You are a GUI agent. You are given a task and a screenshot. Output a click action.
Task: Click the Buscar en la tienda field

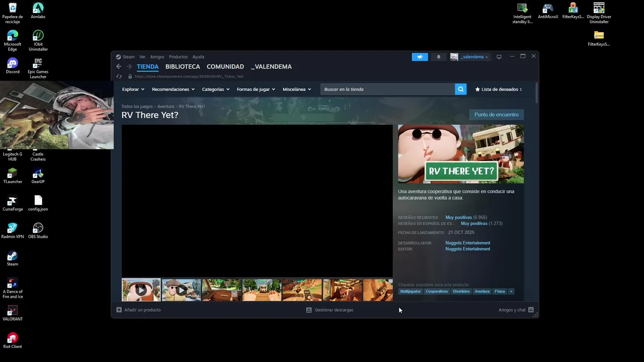388,89
